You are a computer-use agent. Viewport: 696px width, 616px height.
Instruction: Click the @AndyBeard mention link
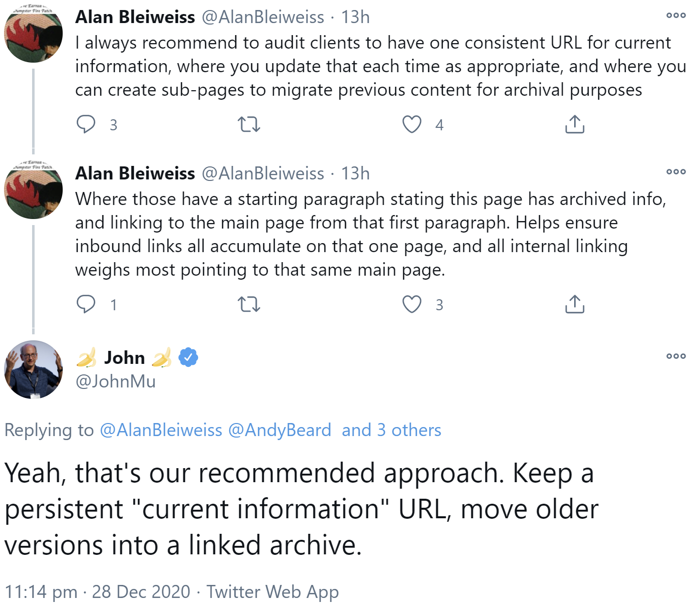279,430
